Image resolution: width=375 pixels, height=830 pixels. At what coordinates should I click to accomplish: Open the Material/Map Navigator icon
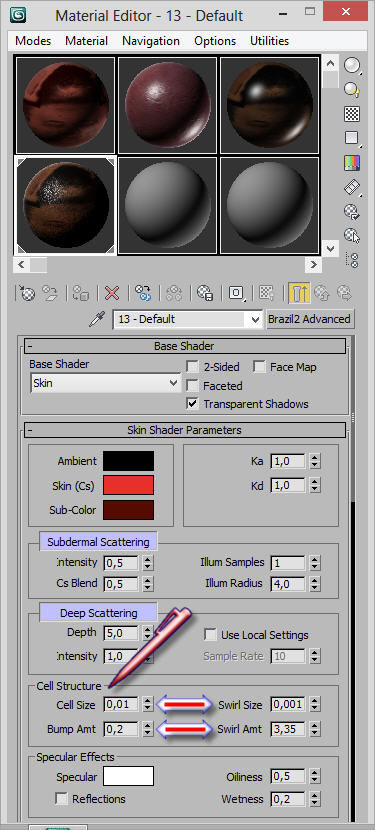352,259
